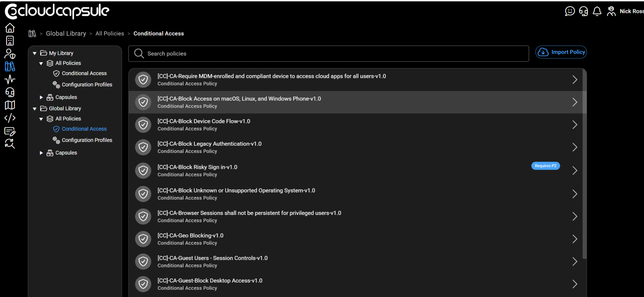Expand the Capsules item under Global Library
The image size is (644, 297).
(x=41, y=153)
